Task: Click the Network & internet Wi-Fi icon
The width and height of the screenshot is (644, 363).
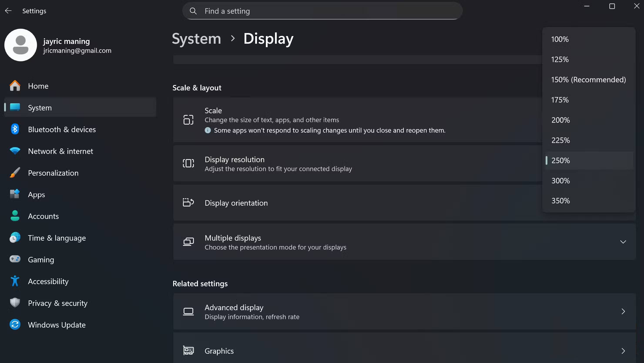Action: click(x=15, y=151)
